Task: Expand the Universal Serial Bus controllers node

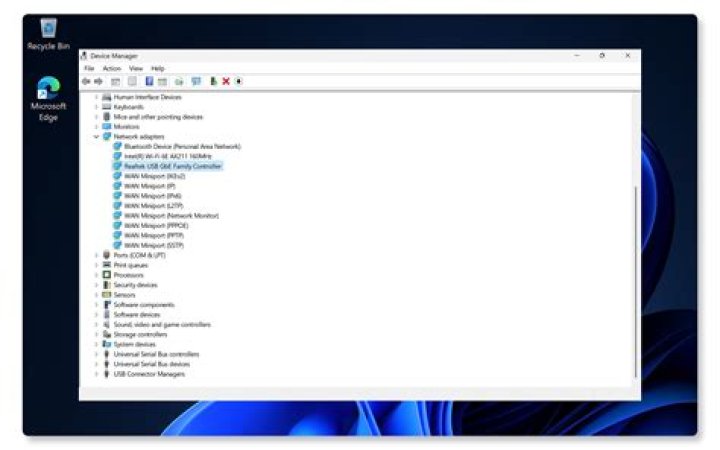Action: point(96,354)
